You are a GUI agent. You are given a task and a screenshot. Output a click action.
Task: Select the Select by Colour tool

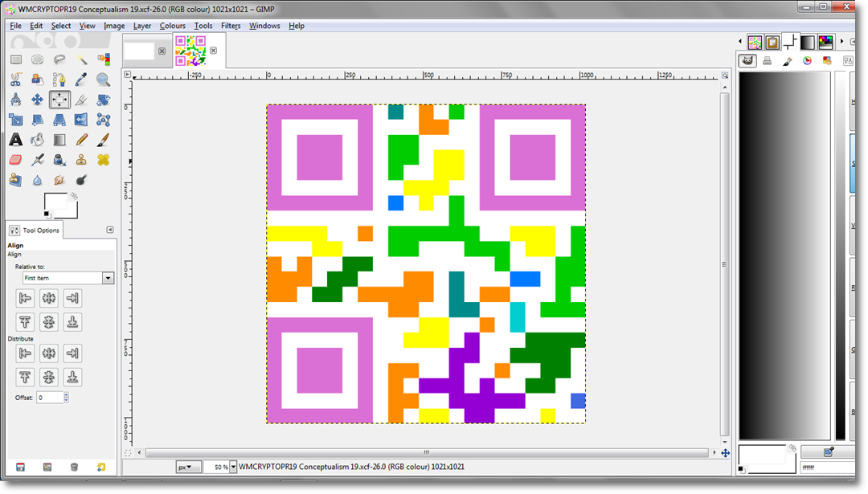pyautogui.click(x=104, y=59)
